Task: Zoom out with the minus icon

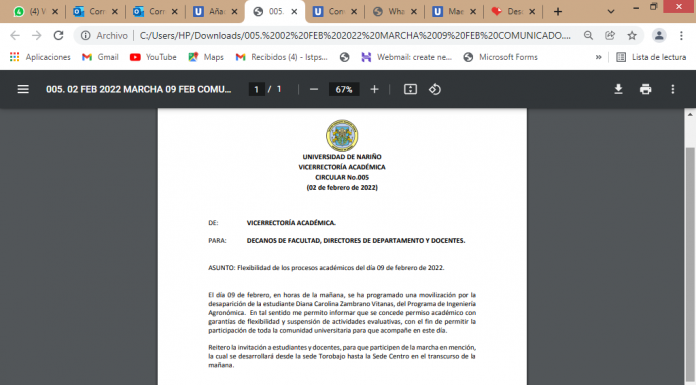Action: [x=314, y=89]
